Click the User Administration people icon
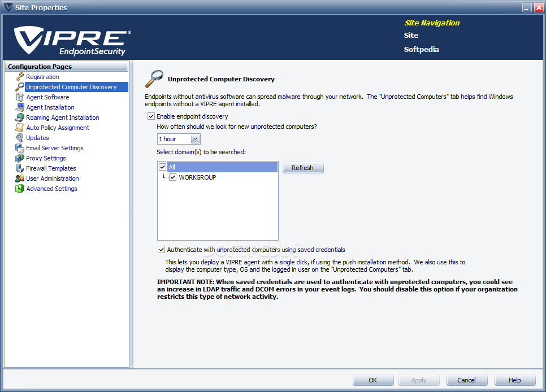 point(20,178)
